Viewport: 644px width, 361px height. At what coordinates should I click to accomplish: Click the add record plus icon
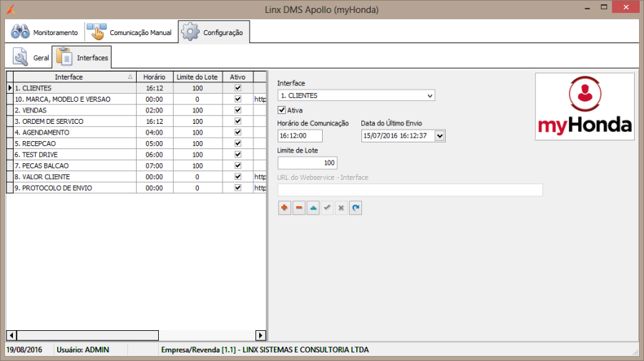tap(284, 208)
